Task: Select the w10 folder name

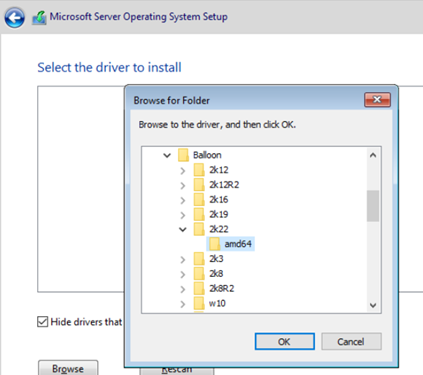Action: point(217,303)
